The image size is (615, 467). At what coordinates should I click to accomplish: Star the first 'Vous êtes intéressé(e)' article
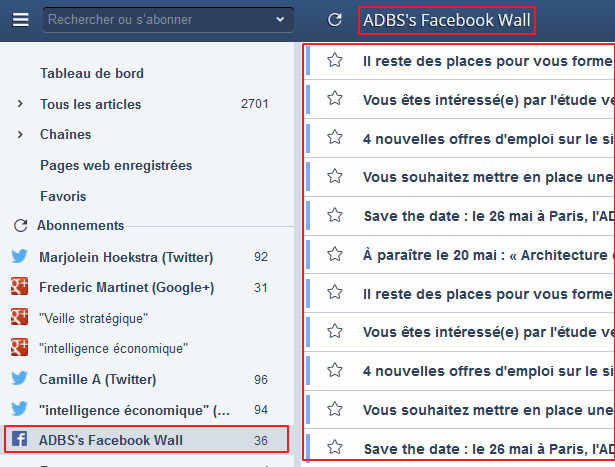pyautogui.click(x=335, y=98)
